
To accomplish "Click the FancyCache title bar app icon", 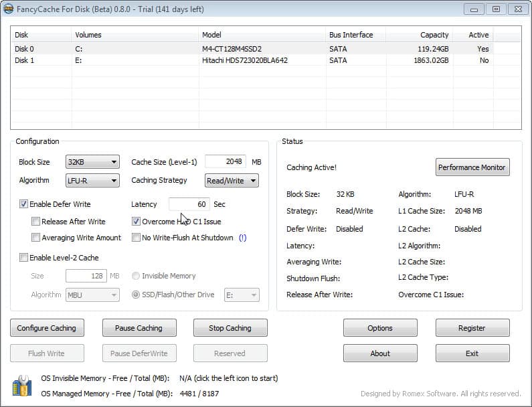I will (x=9, y=9).
